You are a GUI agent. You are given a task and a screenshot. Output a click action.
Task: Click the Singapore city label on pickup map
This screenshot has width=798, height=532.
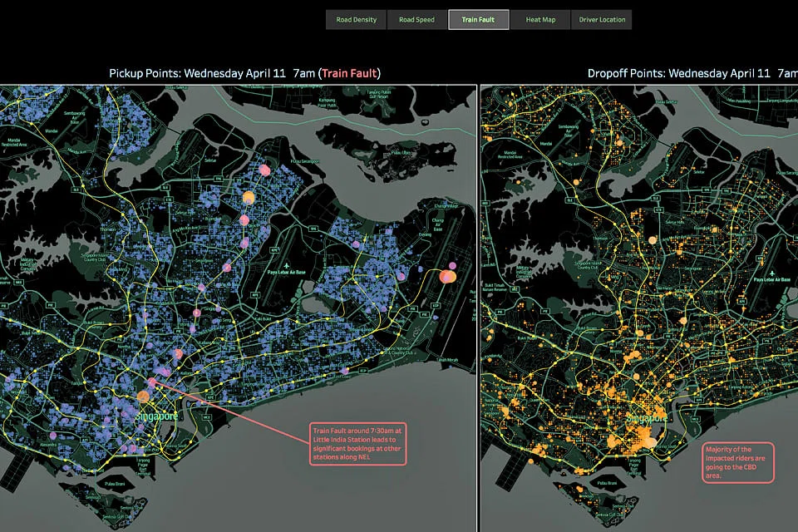tap(155, 416)
